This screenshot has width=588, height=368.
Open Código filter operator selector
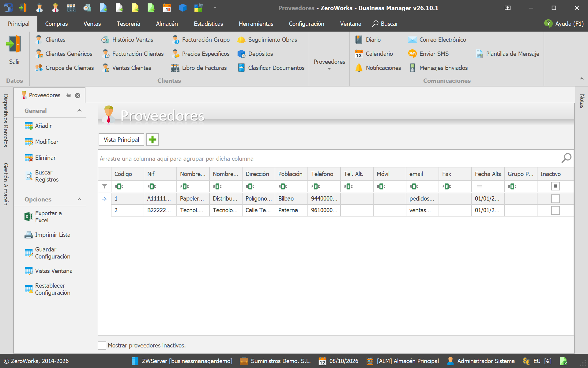click(119, 186)
